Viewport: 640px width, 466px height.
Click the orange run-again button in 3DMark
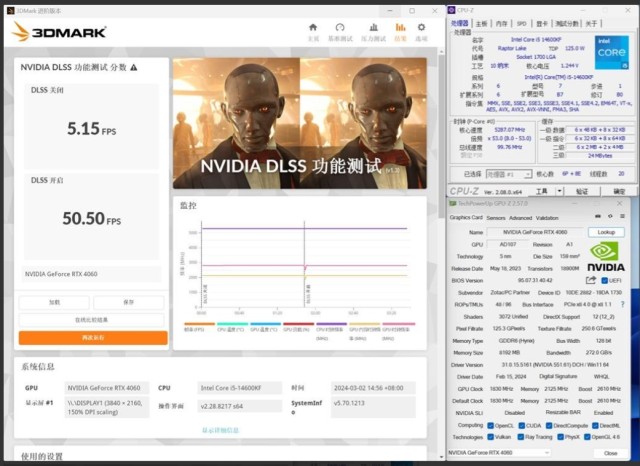point(93,337)
